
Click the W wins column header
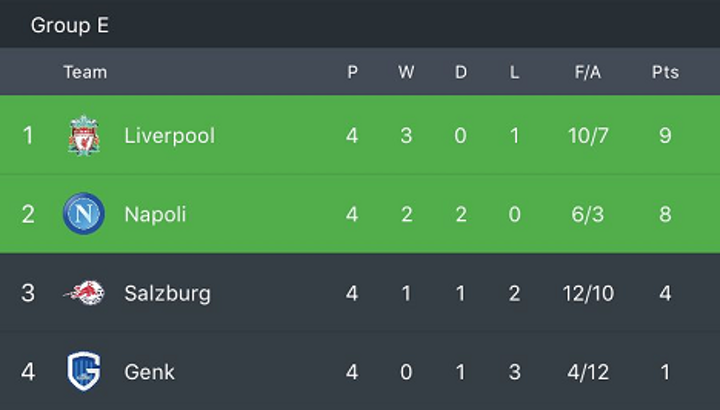pyautogui.click(x=406, y=72)
